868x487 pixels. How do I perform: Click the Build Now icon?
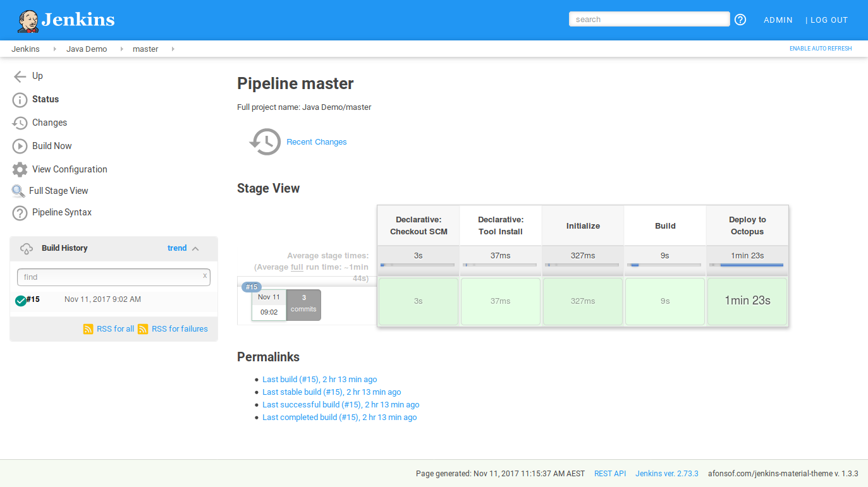(18, 146)
